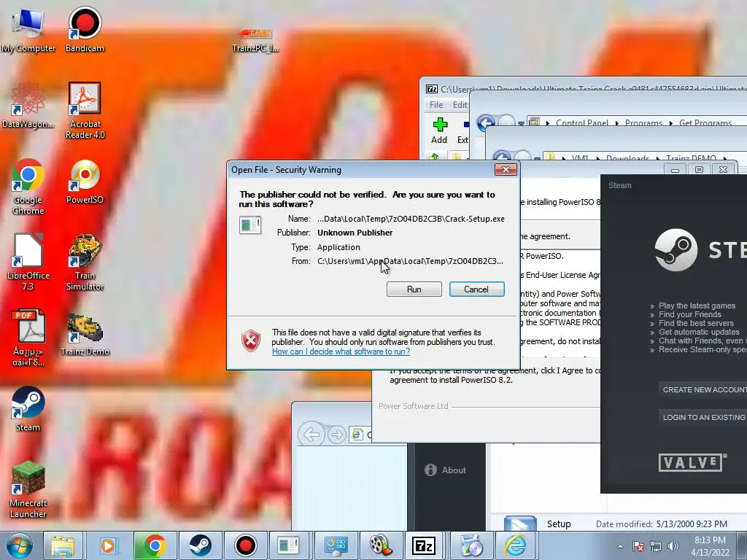Open Windows Media Player from taskbar

click(x=108, y=545)
